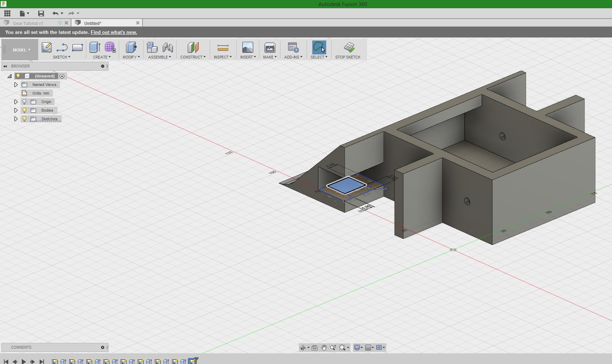Hide the Sketches folder lightbulb

click(x=24, y=118)
